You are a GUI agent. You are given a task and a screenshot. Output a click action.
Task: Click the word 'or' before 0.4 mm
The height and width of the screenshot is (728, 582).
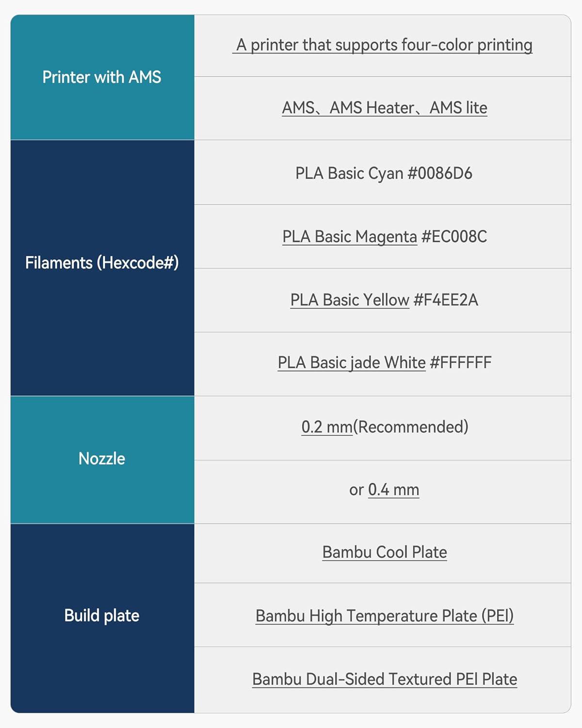click(356, 490)
